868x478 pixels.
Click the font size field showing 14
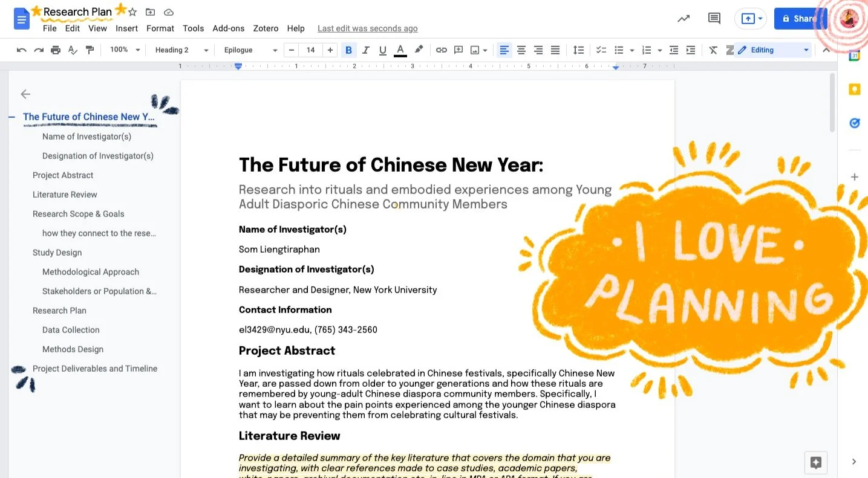311,50
